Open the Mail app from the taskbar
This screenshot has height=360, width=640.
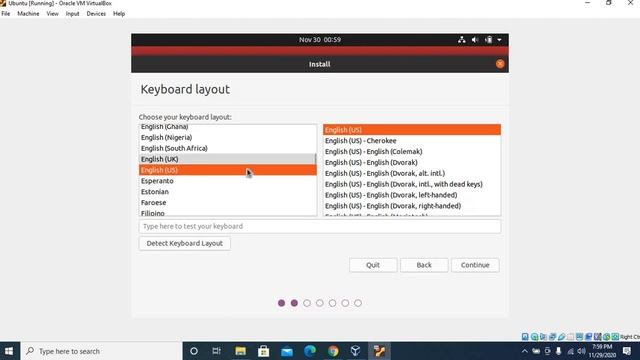(287, 351)
